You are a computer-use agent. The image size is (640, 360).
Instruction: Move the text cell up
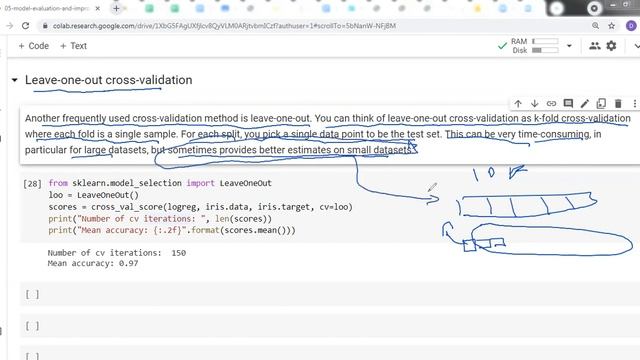[518, 104]
